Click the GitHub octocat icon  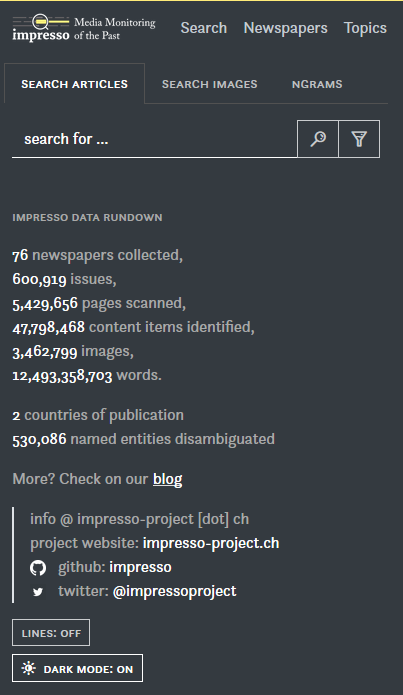pos(38,568)
